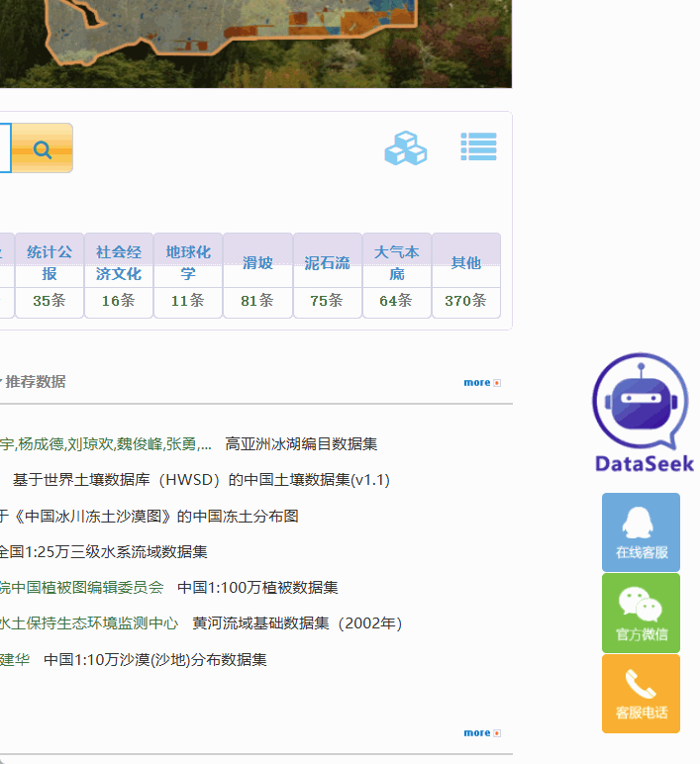
Task: Open the DataSeek robot assistant
Action: 643,413
